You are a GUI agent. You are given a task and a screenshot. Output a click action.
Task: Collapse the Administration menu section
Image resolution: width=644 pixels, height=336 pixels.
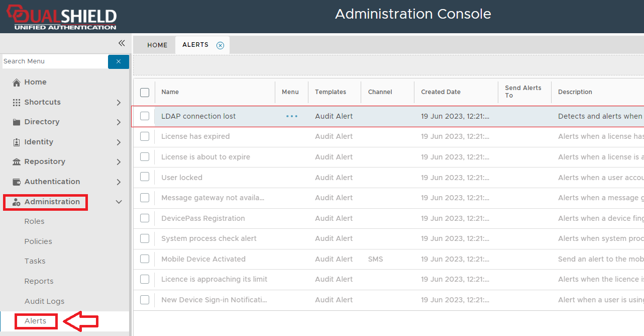(119, 202)
